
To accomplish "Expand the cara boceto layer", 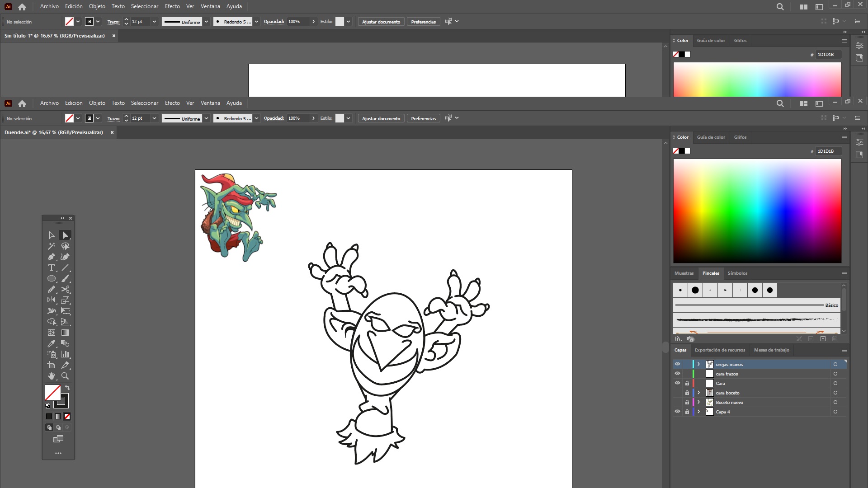I will click(698, 393).
